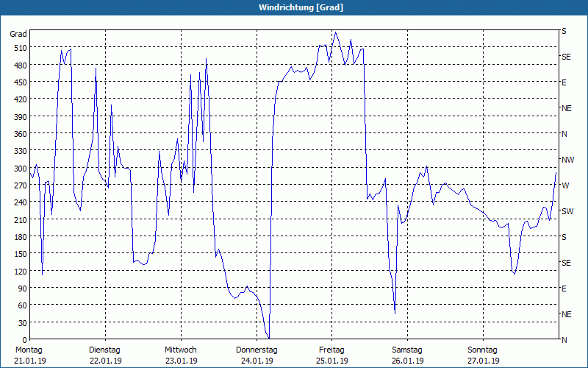Click the E compass label beside the 450 gridline
This screenshot has width=588, height=368.
tap(564, 82)
